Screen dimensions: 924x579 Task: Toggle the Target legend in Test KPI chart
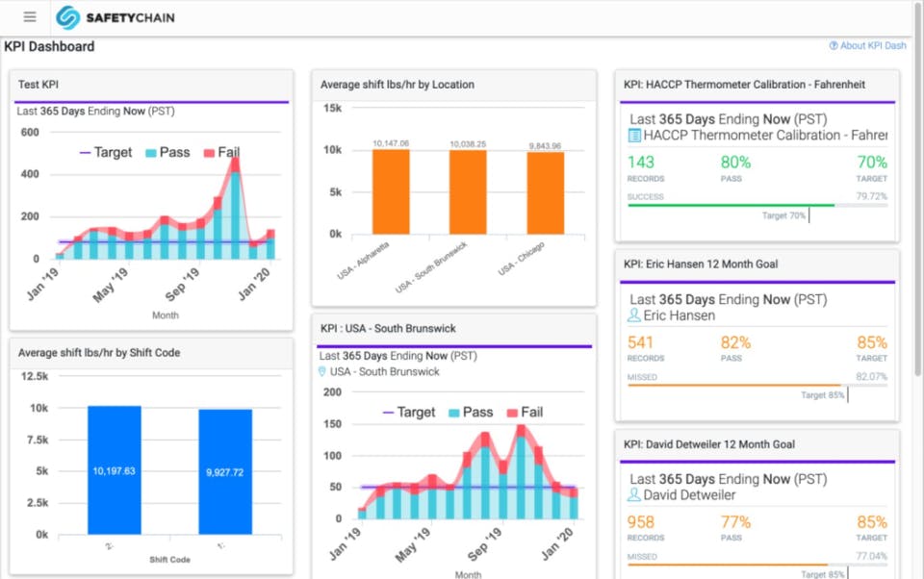point(106,153)
